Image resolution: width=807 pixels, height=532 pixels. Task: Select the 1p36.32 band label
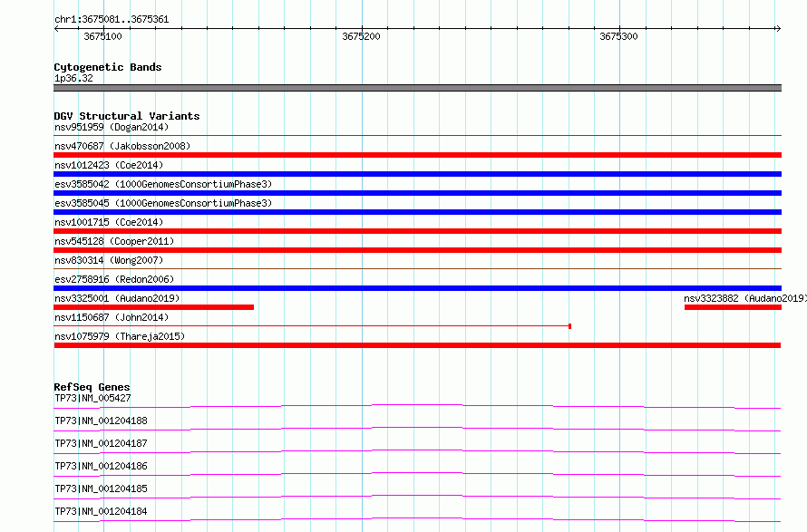[73, 78]
